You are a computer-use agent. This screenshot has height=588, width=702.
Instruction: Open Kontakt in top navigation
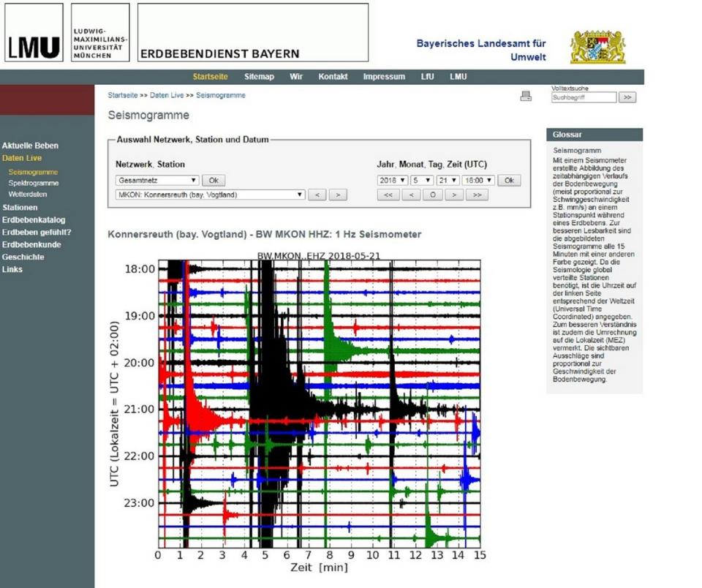[x=333, y=77]
